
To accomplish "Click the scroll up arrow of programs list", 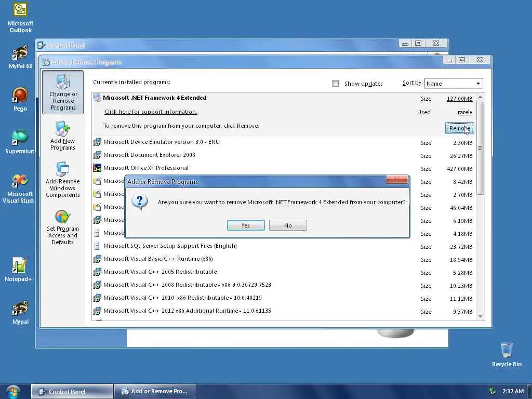I will [480, 97].
